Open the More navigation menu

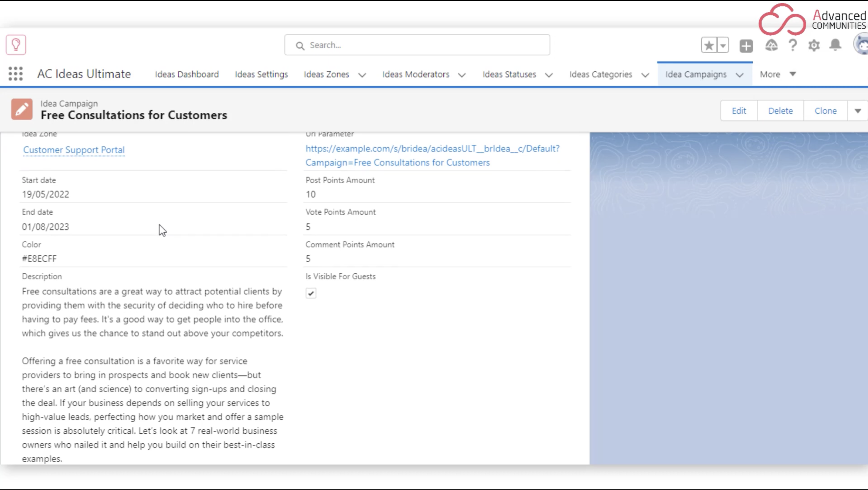pos(778,74)
